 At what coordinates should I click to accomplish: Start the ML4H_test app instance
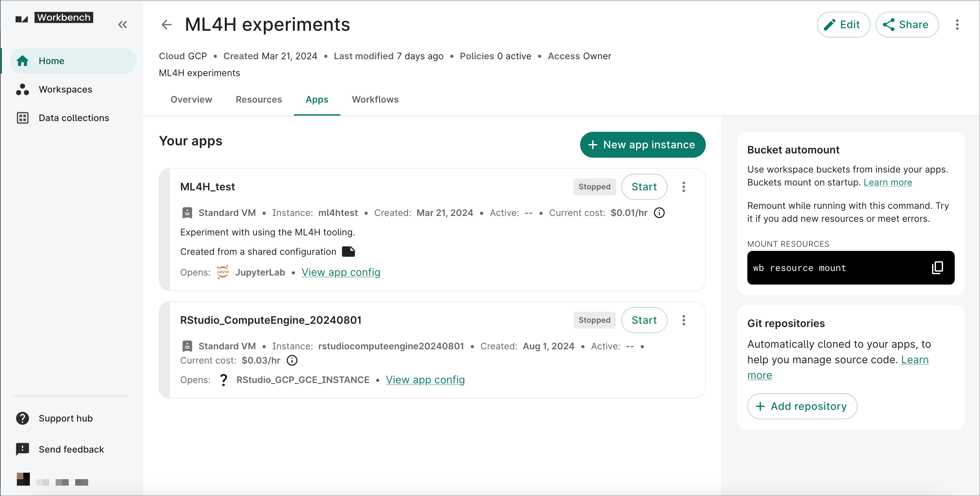[644, 186]
